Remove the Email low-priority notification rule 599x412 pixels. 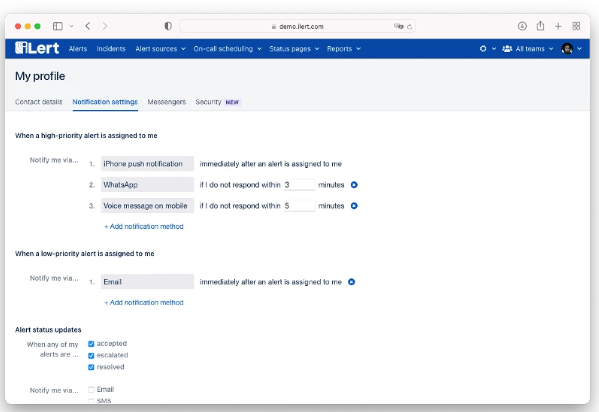pyautogui.click(x=351, y=282)
